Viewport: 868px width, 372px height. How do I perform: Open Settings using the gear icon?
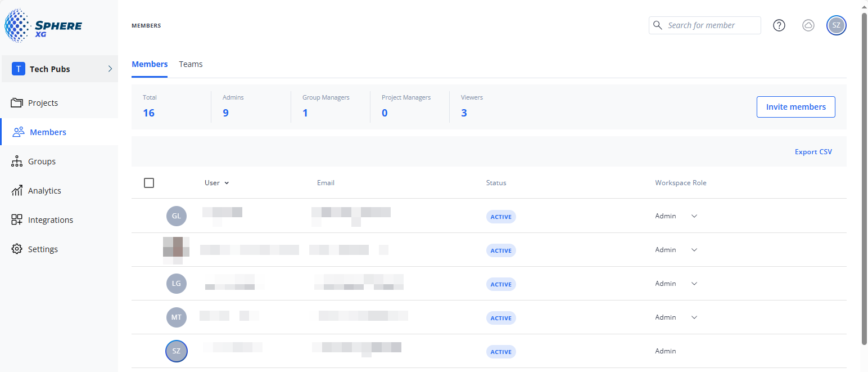[x=17, y=249]
